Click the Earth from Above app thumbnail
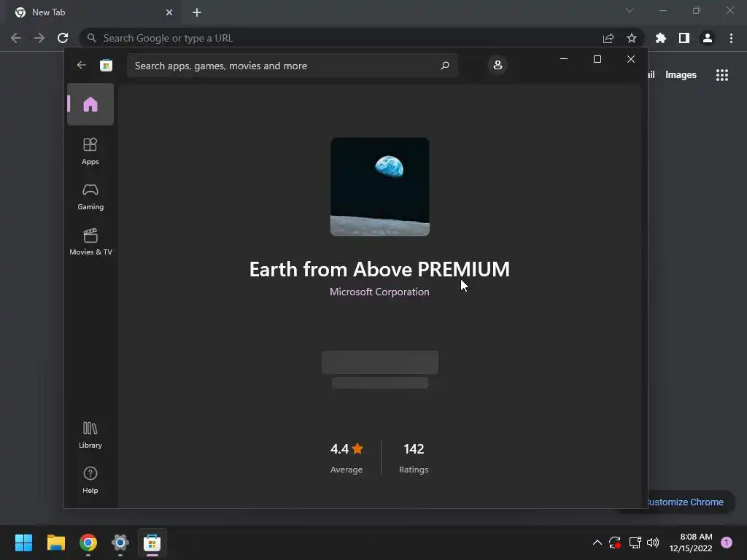The image size is (747, 560). pos(379,187)
